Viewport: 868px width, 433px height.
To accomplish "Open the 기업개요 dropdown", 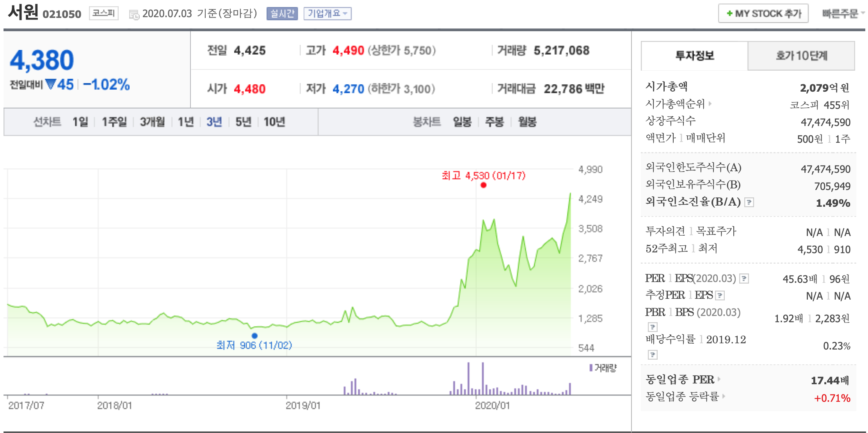I will click(x=327, y=14).
